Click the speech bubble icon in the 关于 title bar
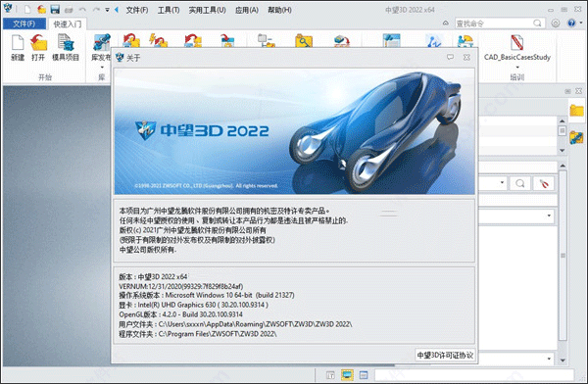The image size is (588, 384). (x=450, y=57)
